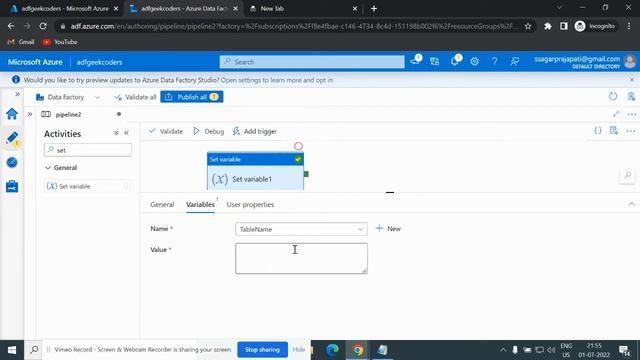Open Microsoft Edge from taskbar
This screenshot has width=640, height=360.
(333, 350)
